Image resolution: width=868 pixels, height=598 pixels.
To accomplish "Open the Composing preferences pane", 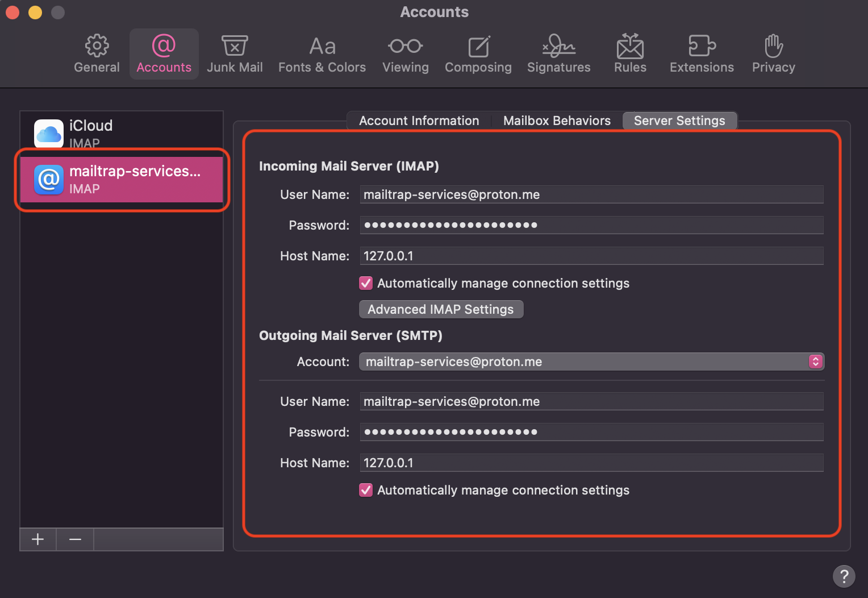I will 478,54.
